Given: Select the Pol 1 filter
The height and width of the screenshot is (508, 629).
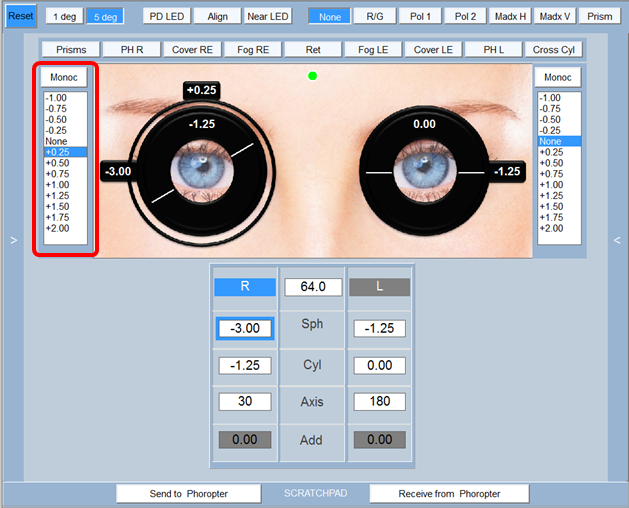Looking at the screenshot, I should (x=422, y=17).
